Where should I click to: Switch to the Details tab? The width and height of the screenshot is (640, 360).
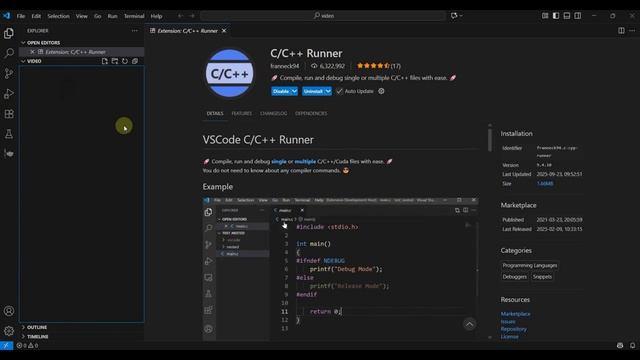[215, 113]
